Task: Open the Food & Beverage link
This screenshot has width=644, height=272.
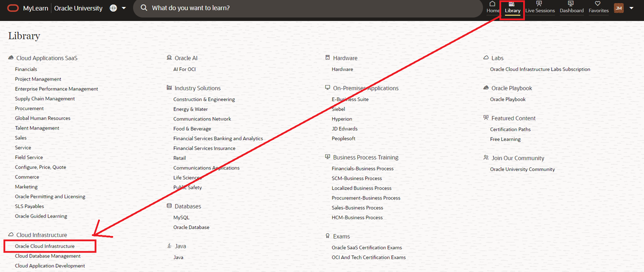Action: (192, 129)
